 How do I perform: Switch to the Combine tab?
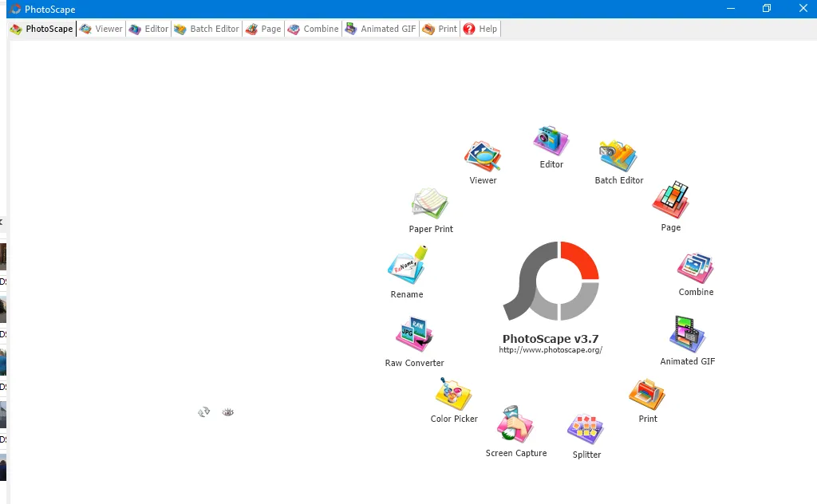313,30
